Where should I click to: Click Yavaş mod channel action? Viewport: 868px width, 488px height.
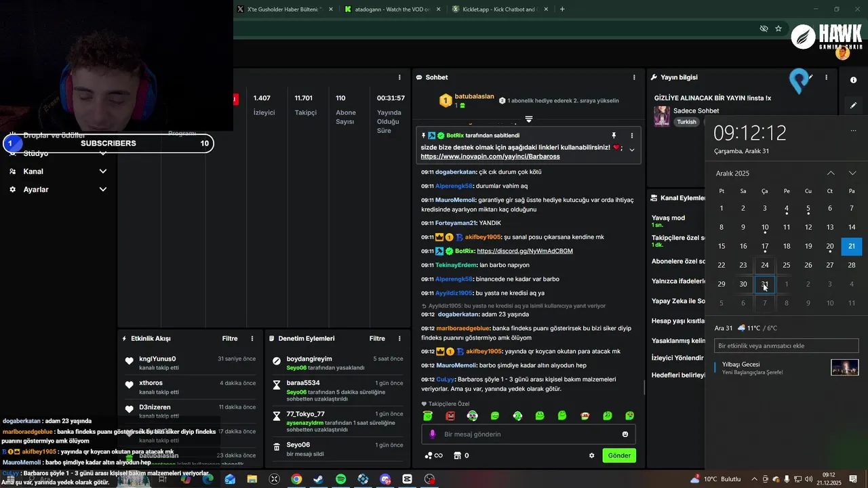click(669, 221)
